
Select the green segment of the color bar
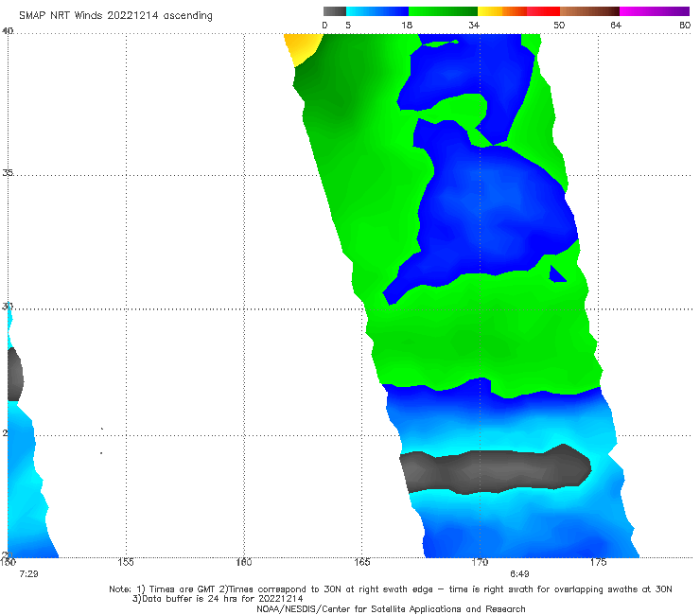coord(443,11)
